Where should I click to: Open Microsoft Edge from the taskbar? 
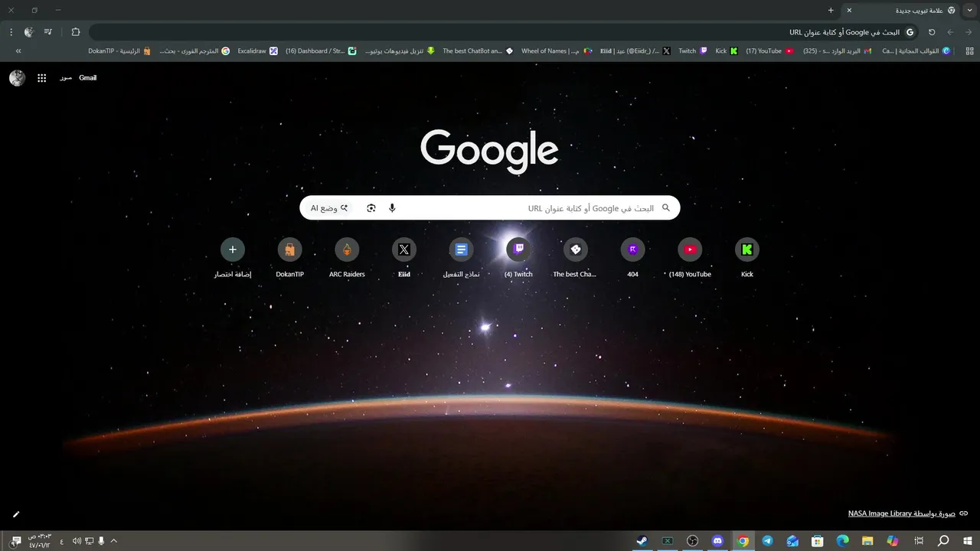click(843, 541)
